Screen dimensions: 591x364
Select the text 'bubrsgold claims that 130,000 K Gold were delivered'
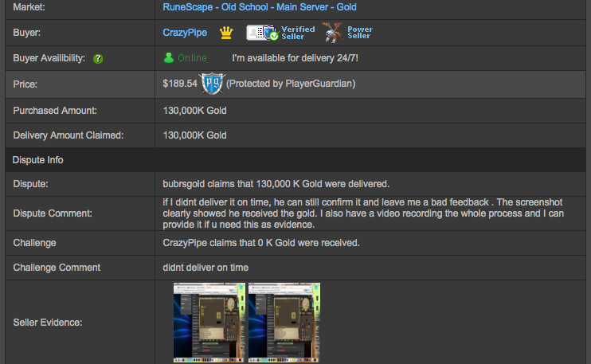point(276,184)
